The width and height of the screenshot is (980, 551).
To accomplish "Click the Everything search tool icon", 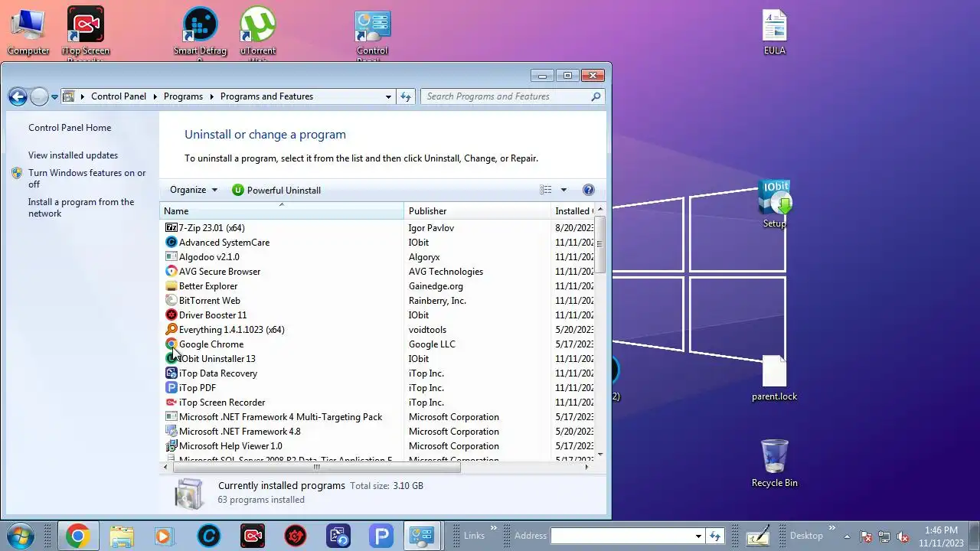I will [x=171, y=330].
